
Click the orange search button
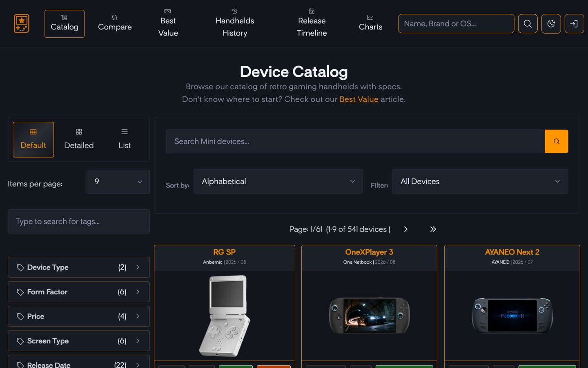point(557,141)
